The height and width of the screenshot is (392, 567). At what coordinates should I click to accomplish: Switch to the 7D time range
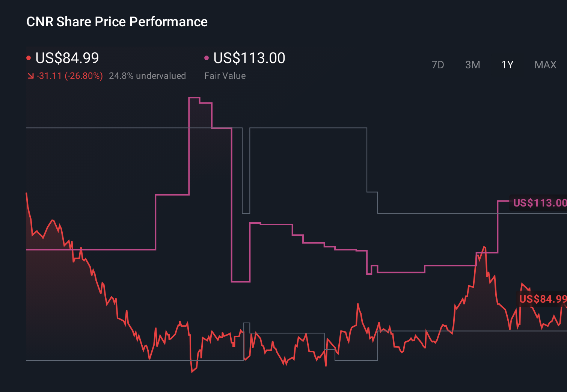tap(438, 65)
